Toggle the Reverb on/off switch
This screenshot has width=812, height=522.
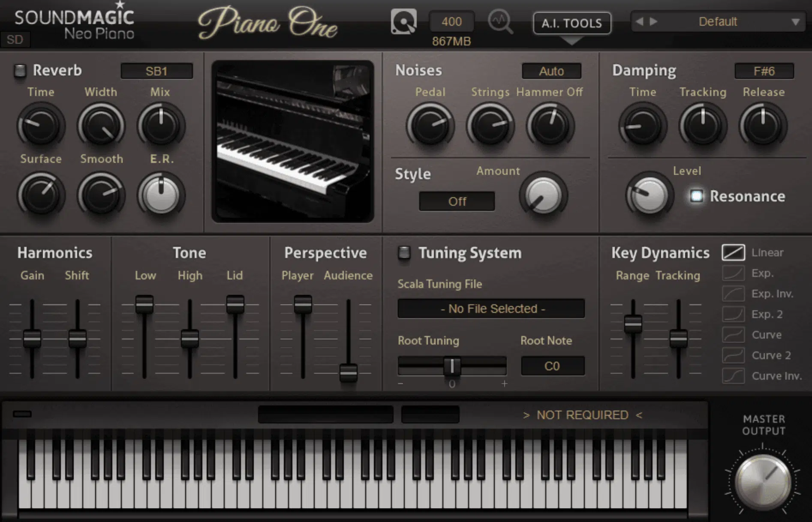[20, 71]
